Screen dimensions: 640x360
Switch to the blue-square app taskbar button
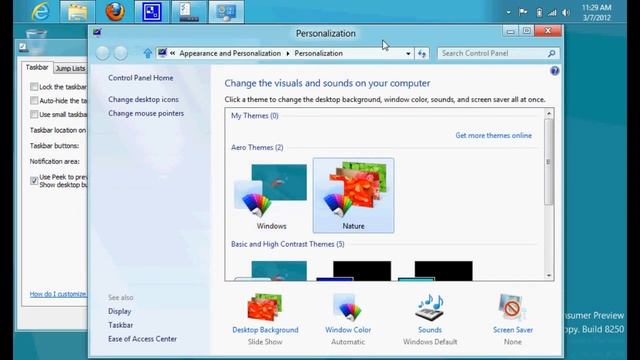click(152, 11)
